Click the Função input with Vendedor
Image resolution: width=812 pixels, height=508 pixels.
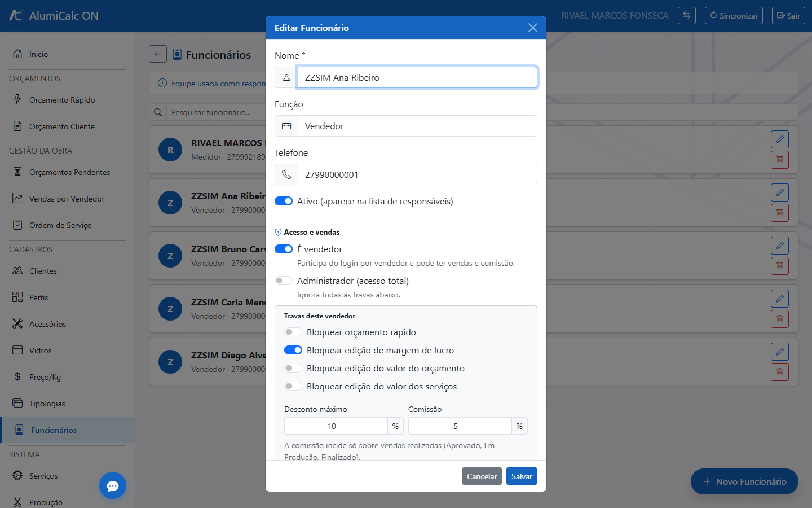417,126
